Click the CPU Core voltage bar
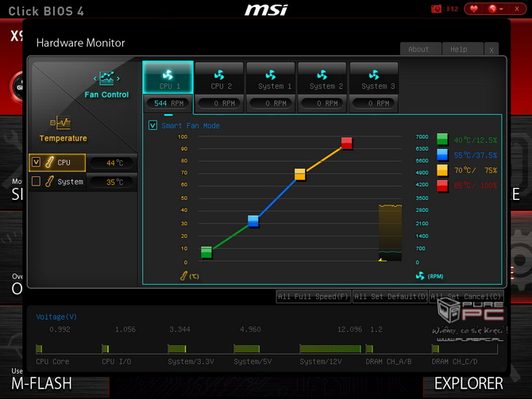 39,348
